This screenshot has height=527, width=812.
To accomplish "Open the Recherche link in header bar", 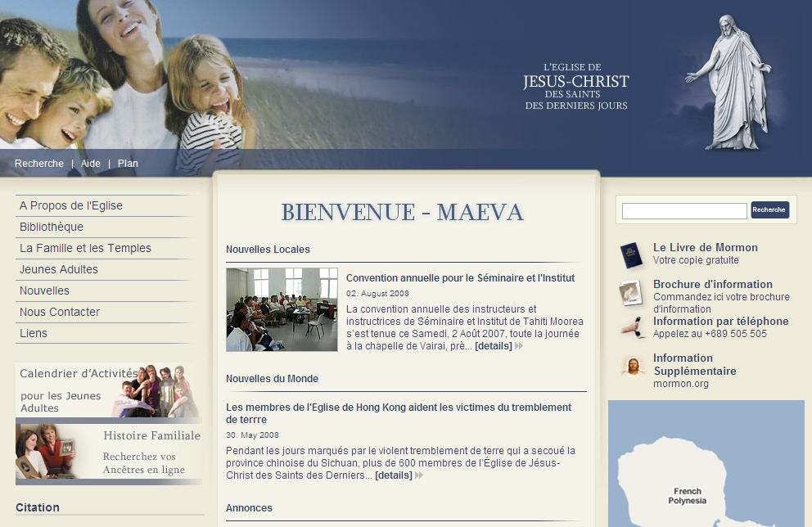I will 39,164.
